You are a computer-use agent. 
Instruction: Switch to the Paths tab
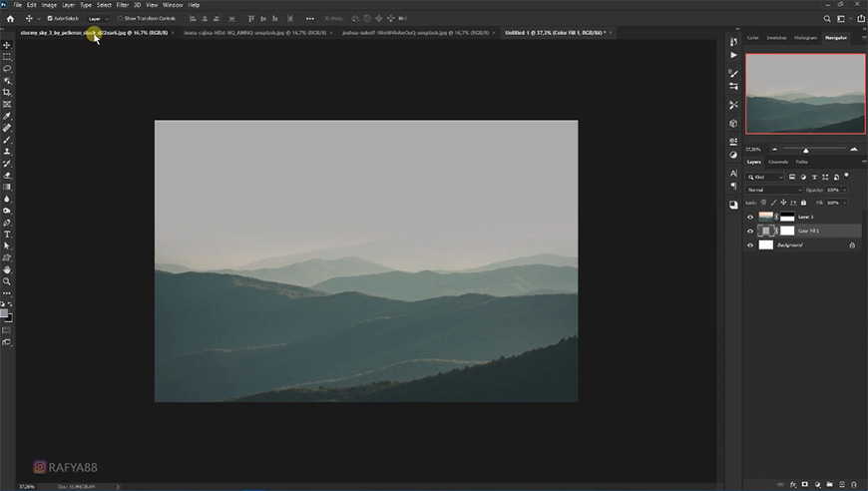(801, 162)
